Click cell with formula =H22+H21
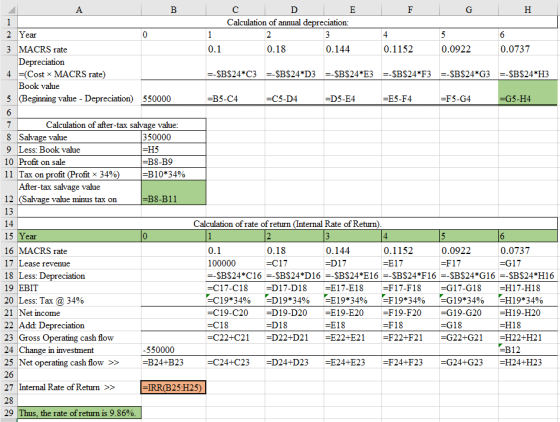560x422 pixels. (x=528, y=337)
